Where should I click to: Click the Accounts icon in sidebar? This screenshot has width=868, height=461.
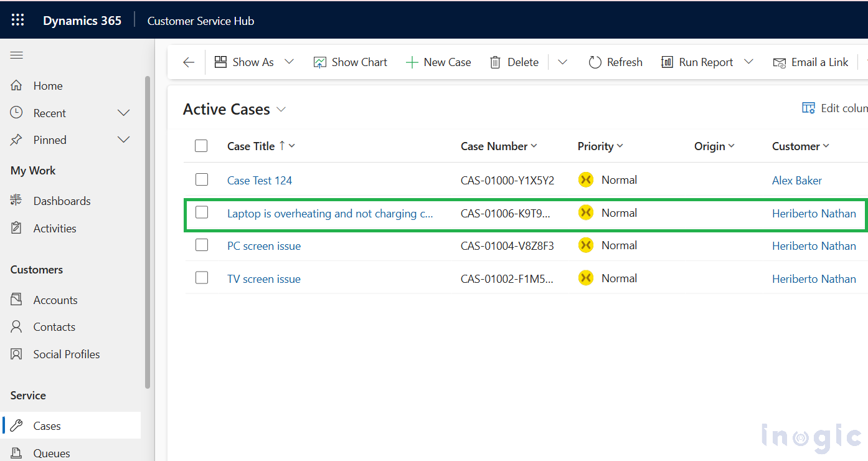[17, 300]
